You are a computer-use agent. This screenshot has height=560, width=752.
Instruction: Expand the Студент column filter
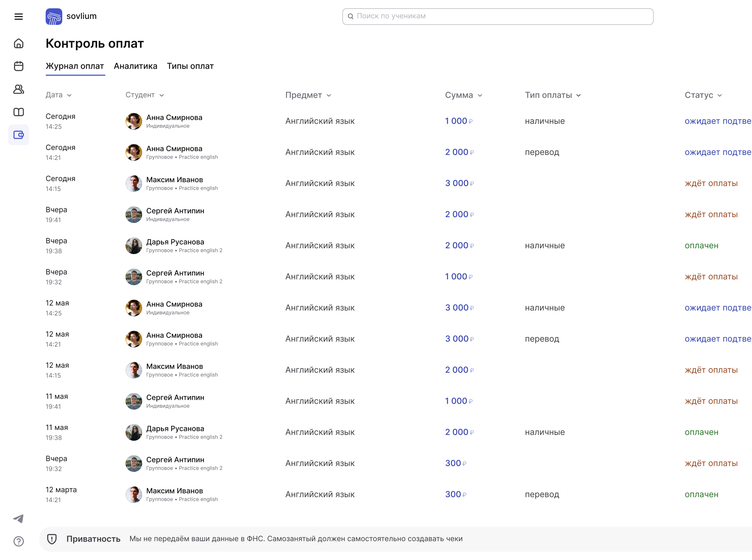(x=145, y=95)
